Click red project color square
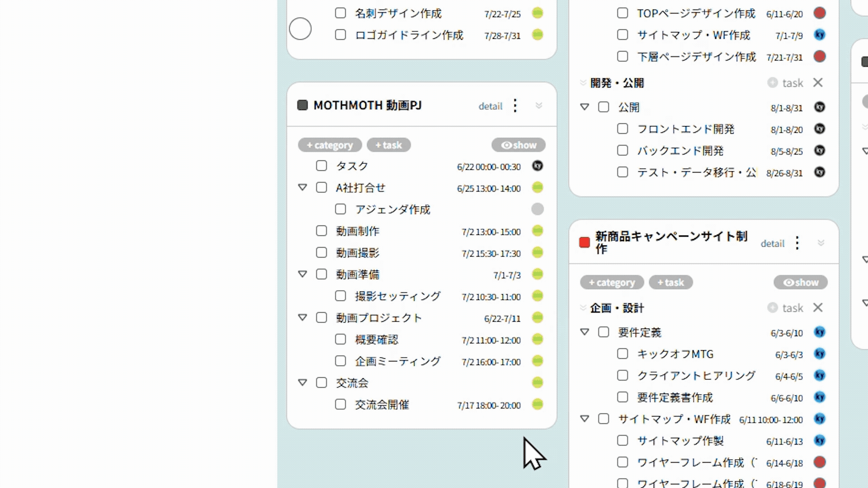 (x=585, y=243)
